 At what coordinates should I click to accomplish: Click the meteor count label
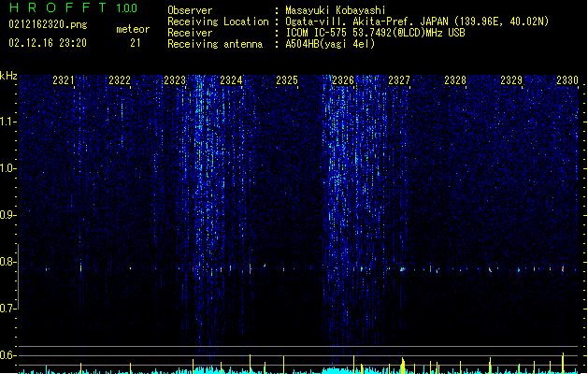coord(133,29)
